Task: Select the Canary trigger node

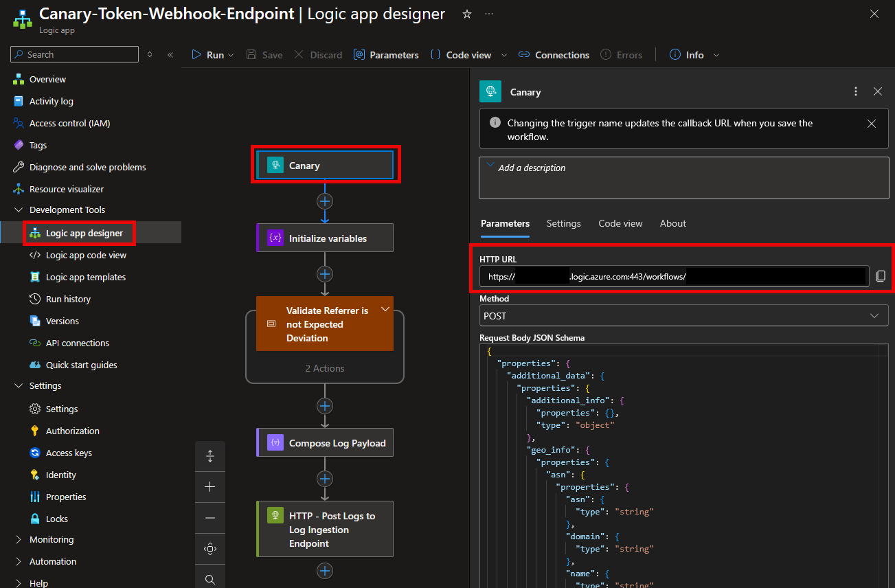Action: [x=325, y=165]
